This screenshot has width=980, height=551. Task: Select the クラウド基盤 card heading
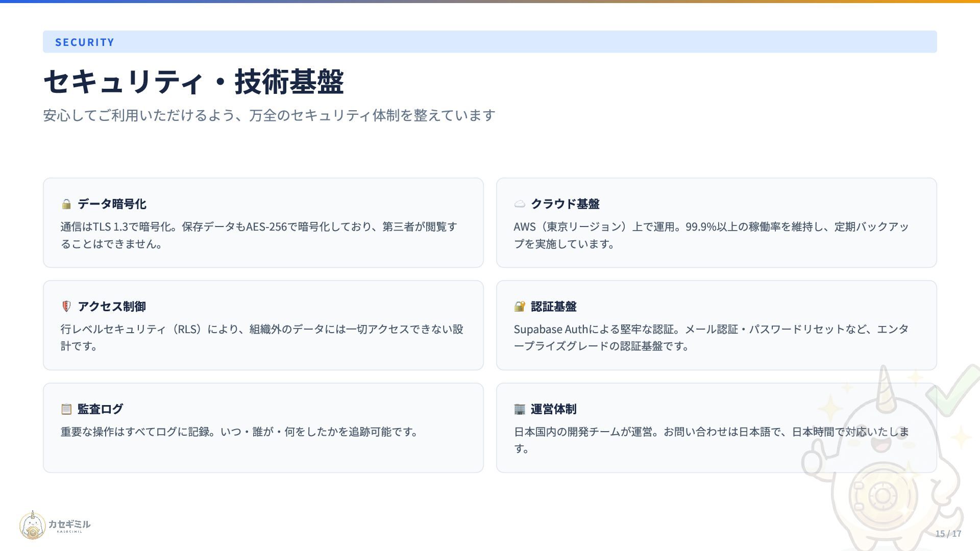565,204
